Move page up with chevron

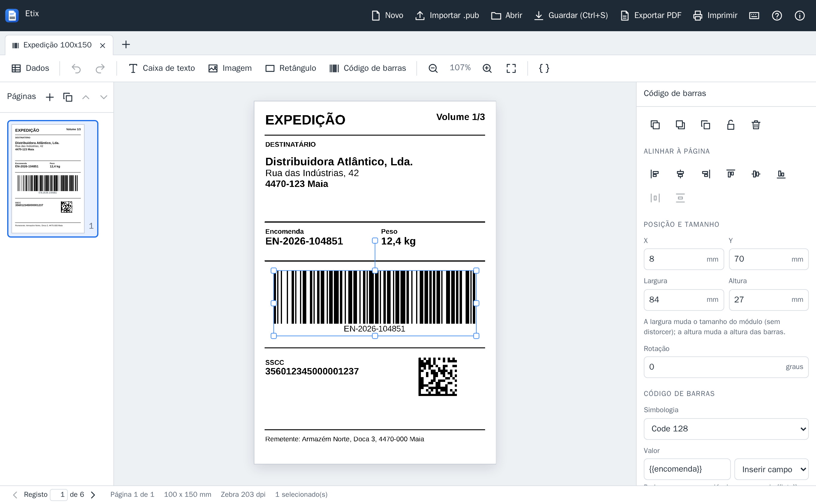86,97
